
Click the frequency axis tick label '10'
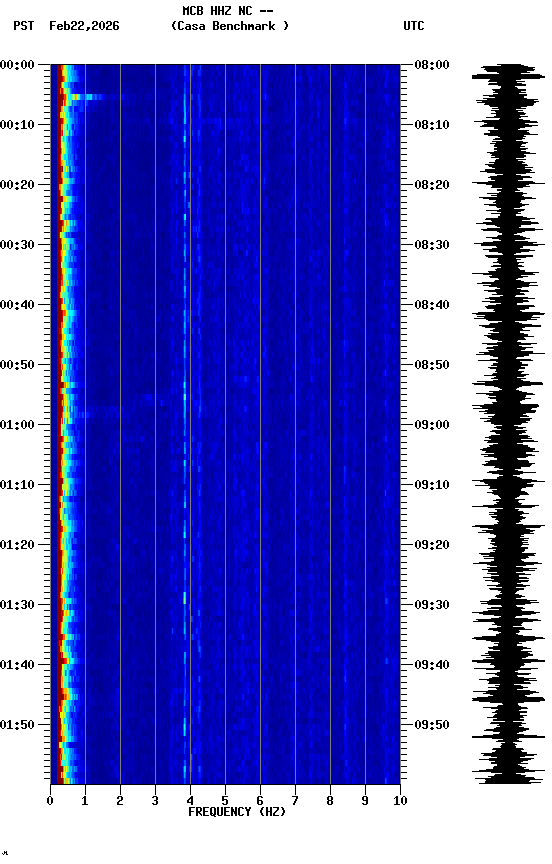pyautogui.click(x=400, y=801)
